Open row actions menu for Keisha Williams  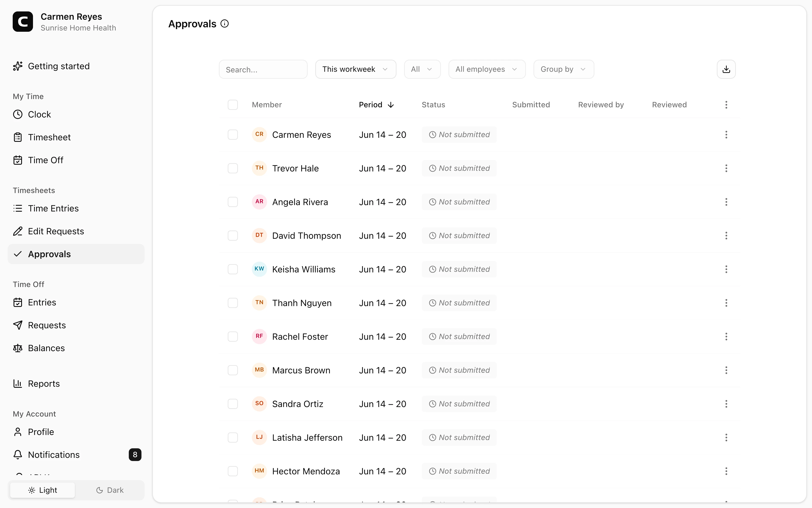(x=726, y=269)
